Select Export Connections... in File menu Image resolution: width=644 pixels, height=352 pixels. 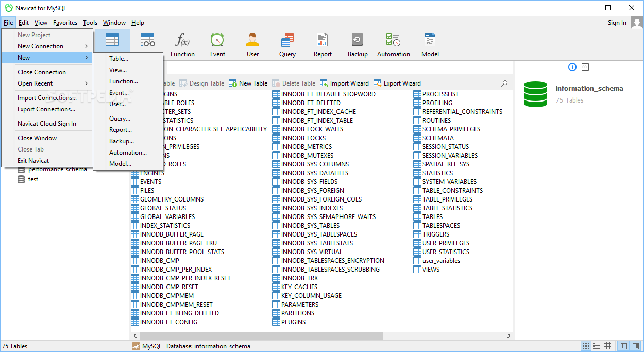pyautogui.click(x=47, y=109)
